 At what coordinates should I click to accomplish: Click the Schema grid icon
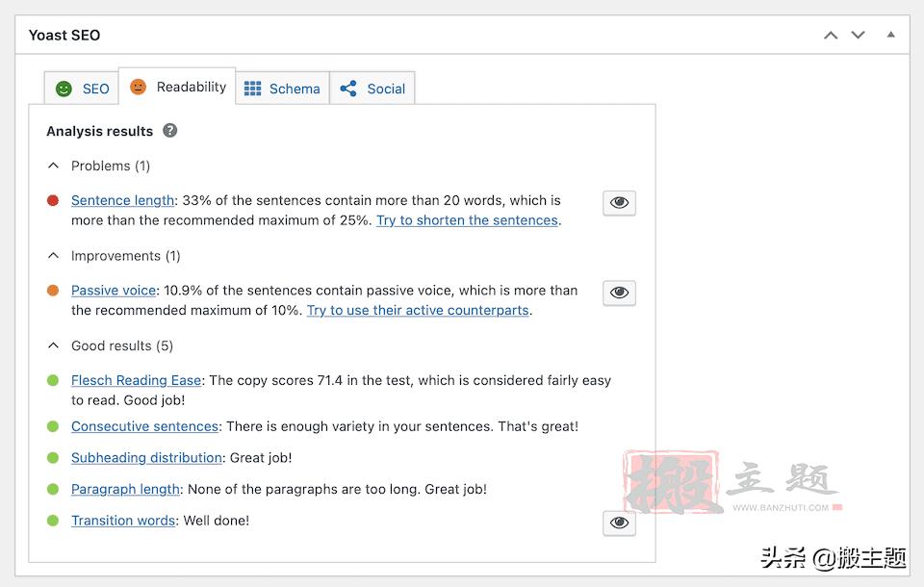click(252, 89)
